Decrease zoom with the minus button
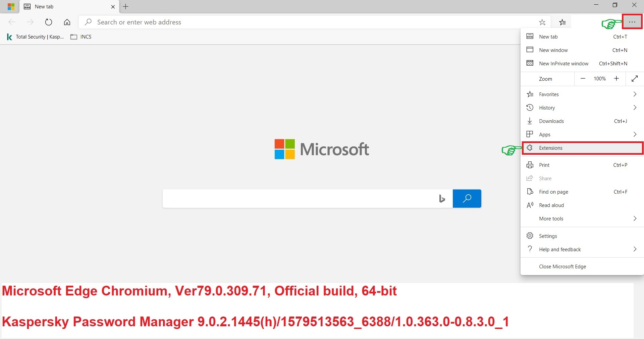 pyautogui.click(x=583, y=78)
